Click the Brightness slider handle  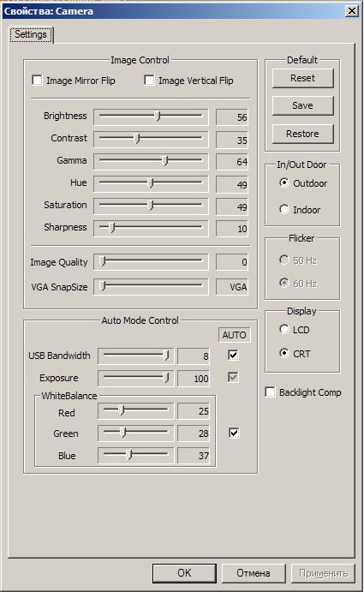(x=158, y=117)
